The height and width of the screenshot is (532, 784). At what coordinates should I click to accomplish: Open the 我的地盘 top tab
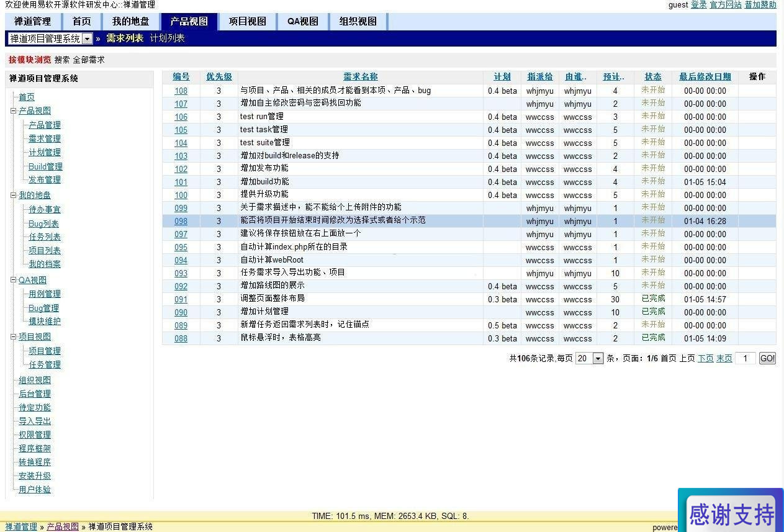tap(130, 21)
